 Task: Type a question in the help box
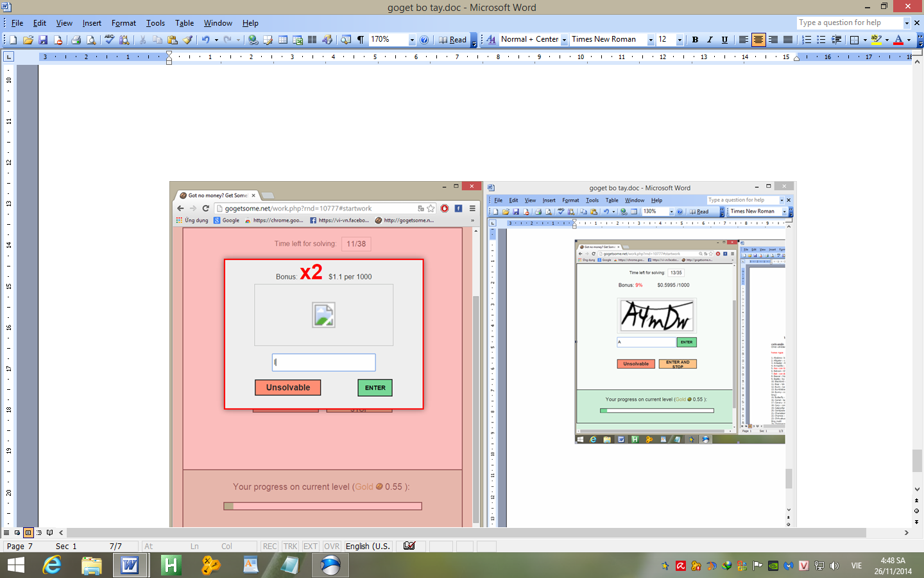850,23
